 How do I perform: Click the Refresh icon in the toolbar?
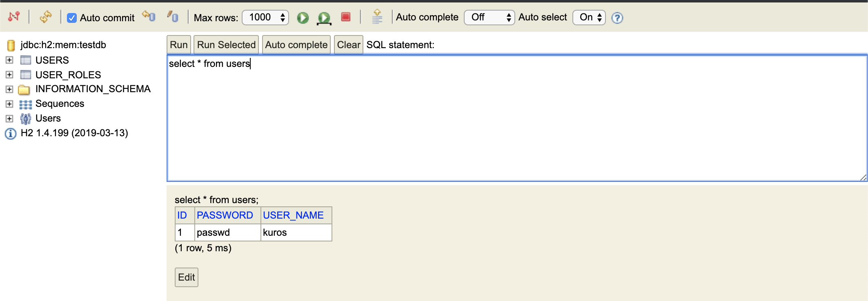[45, 17]
